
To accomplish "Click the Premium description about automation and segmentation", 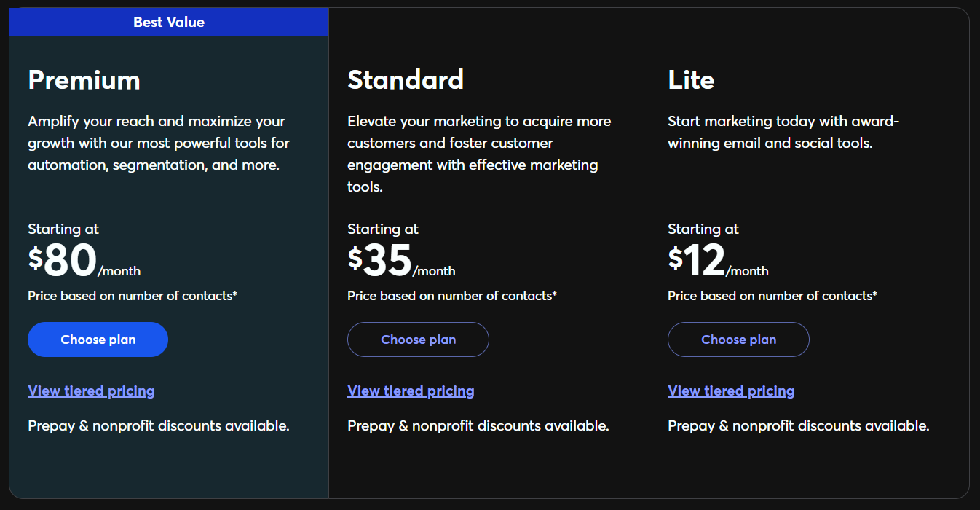I will 159,143.
